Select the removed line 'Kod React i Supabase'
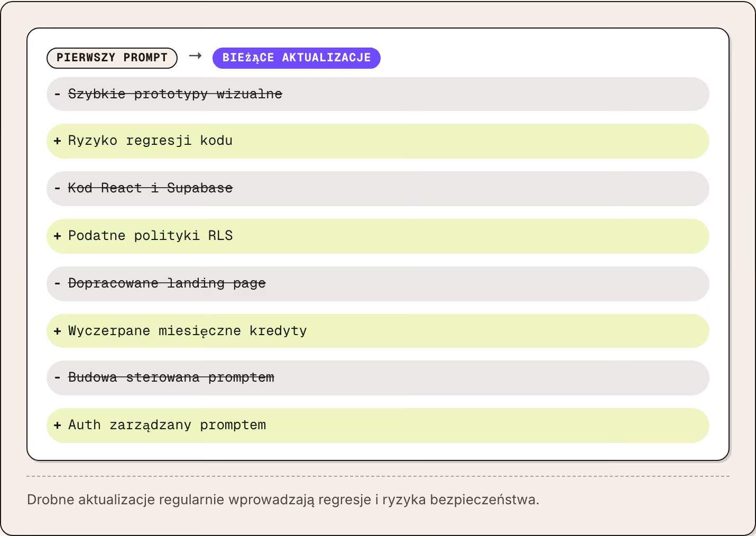The image size is (756, 536). click(x=378, y=189)
